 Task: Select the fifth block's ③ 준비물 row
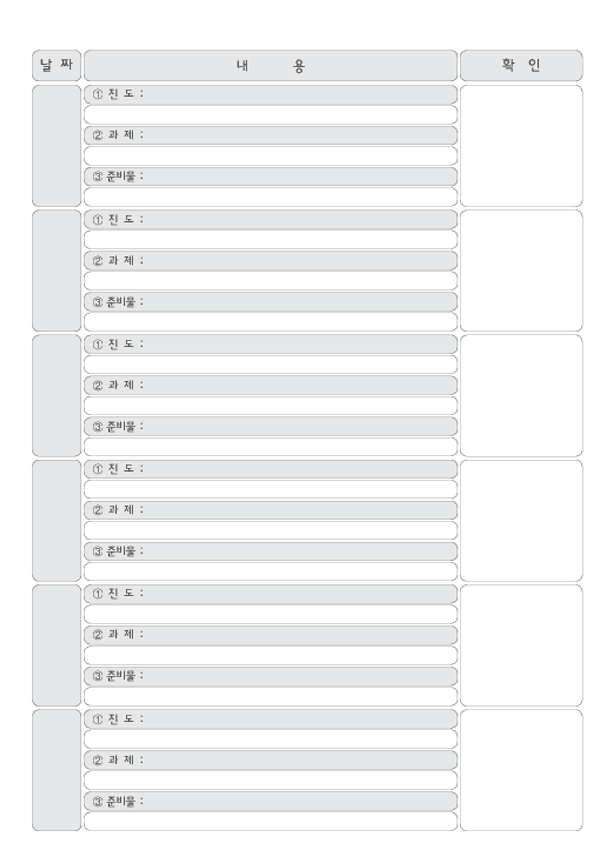(271, 676)
